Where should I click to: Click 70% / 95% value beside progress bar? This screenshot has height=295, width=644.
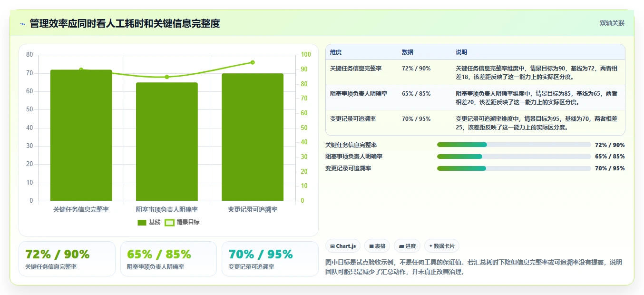[x=610, y=168]
